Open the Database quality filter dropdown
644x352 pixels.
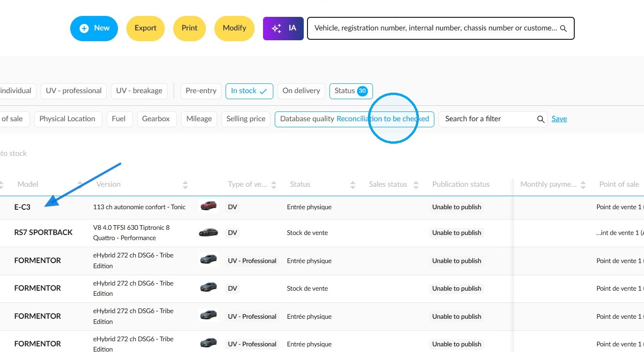pos(354,119)
